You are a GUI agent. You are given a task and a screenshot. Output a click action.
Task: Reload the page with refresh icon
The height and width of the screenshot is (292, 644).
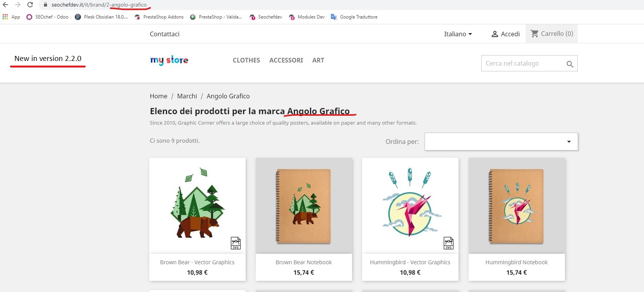(30, 5)
